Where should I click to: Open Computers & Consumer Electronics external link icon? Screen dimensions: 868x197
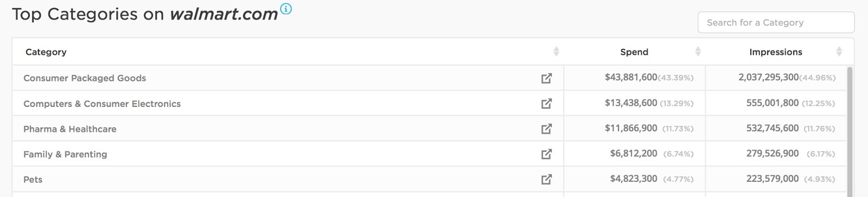tap(546, 103)
